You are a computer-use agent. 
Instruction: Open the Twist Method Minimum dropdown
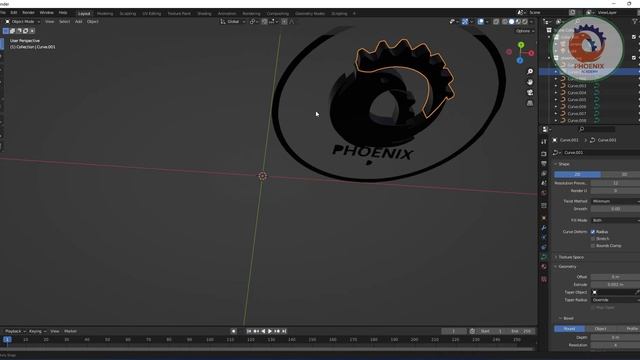pos(615,201)
